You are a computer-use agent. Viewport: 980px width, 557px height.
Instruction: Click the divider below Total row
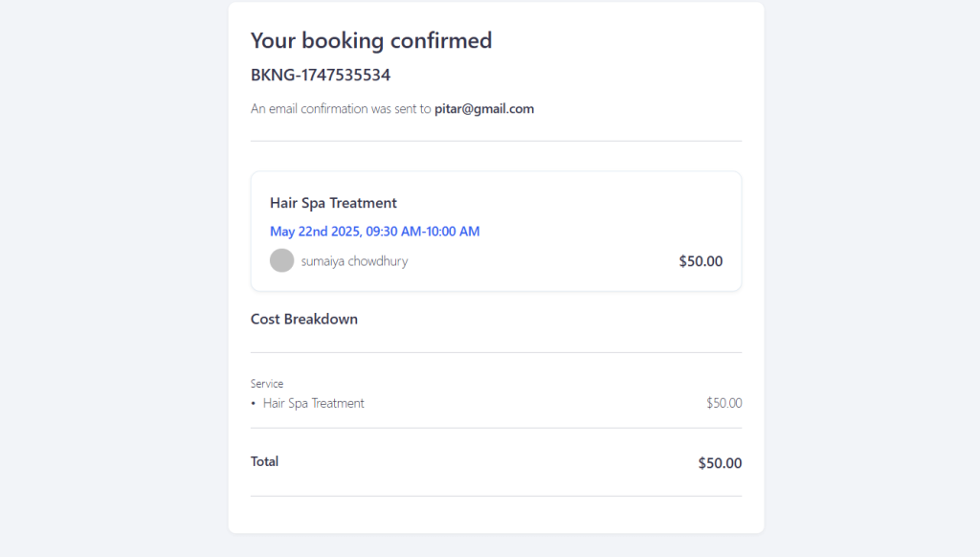[x=497, y=497]
